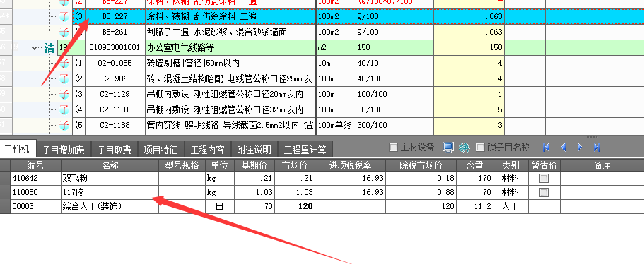This screenshot has width=644, height=274.
Task: Click the blue monitor icon next to 主材设备
Action: [x=447, y=148]
